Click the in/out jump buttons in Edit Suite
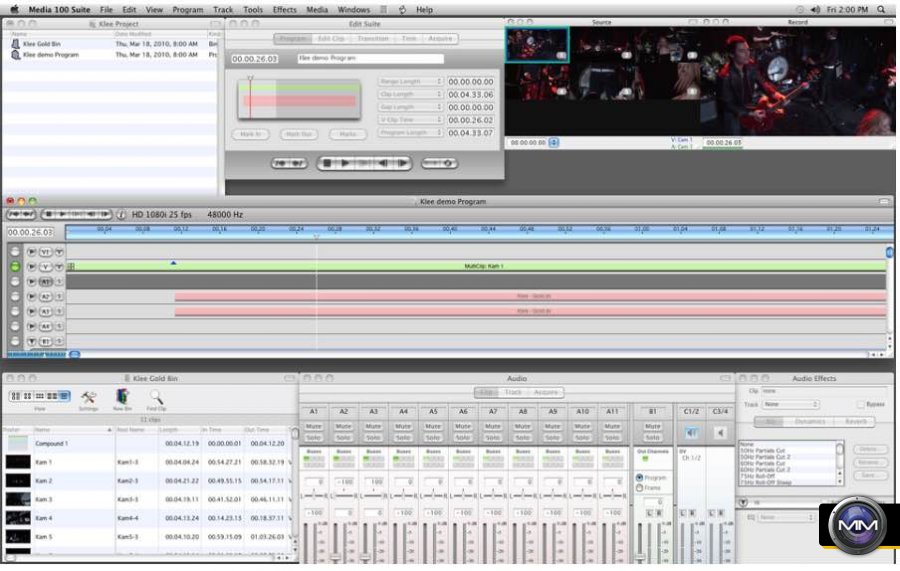900x571 pixels. click(x=289, y=164)
